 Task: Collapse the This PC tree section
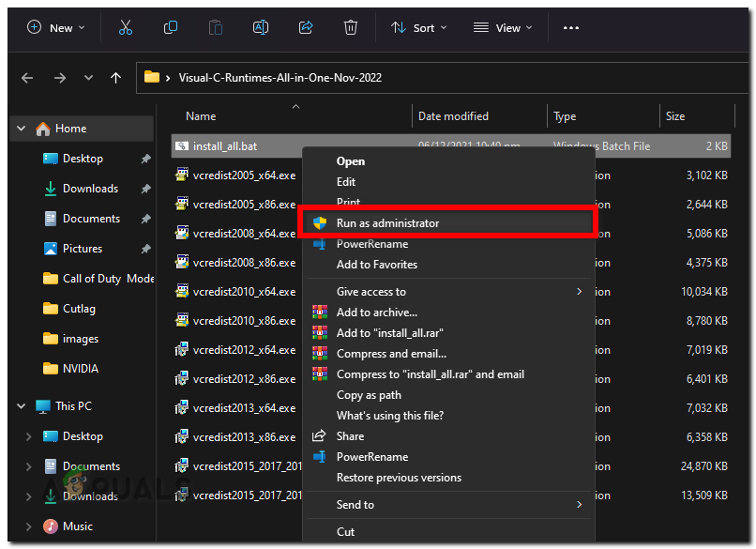click(x=21, y=406)
